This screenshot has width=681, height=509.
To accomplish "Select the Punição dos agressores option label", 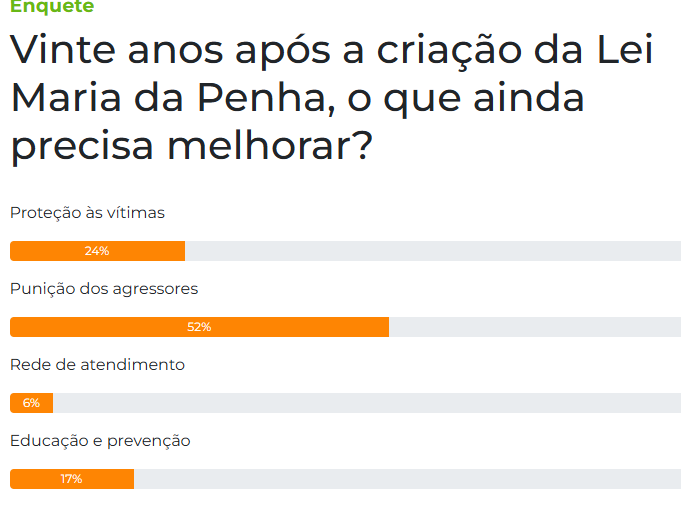I will (x=104, y=289).
